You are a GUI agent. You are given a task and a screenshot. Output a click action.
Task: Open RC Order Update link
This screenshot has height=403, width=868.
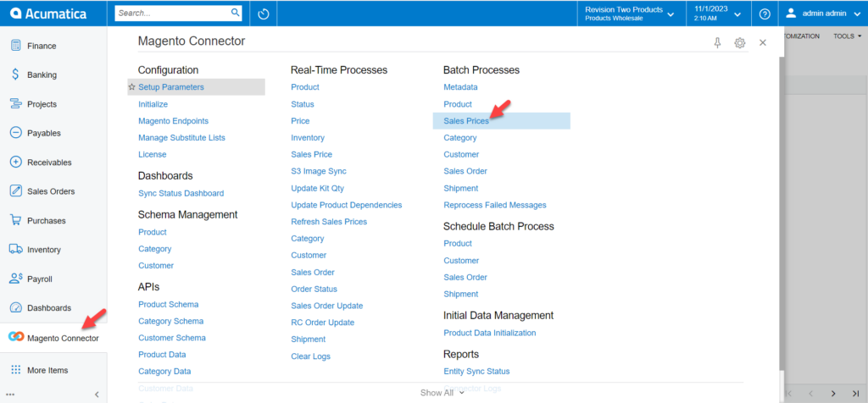point(323,323)
